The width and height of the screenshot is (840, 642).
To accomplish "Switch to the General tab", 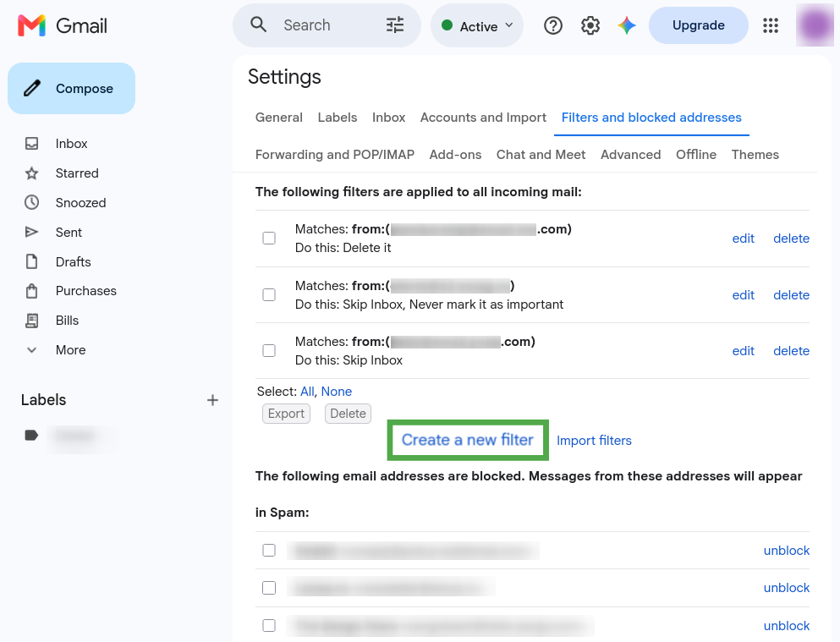I will click(x=278, y=118).
